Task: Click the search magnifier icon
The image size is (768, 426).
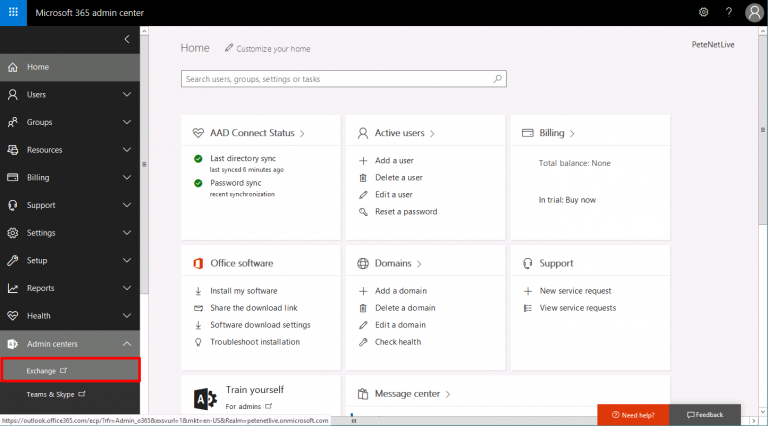Action: click(x=497, y=79)
